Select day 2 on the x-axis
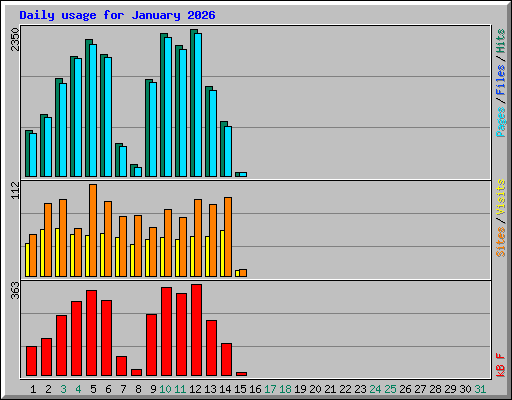The height and width of the screenshot is (400, 512). (x=48, y=389)
